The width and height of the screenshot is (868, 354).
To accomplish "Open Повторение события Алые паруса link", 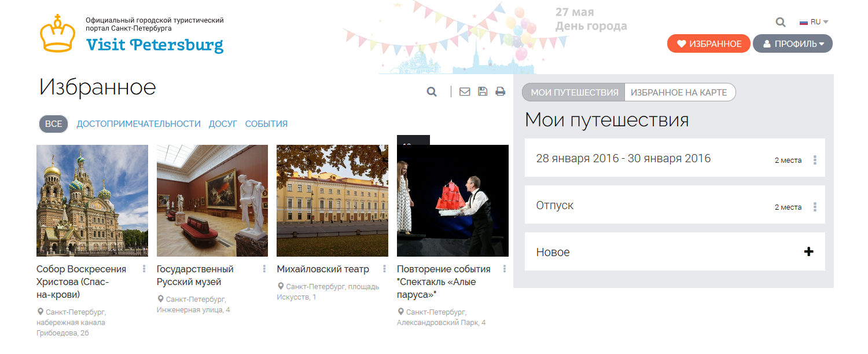I will click(x=444, y=282).
